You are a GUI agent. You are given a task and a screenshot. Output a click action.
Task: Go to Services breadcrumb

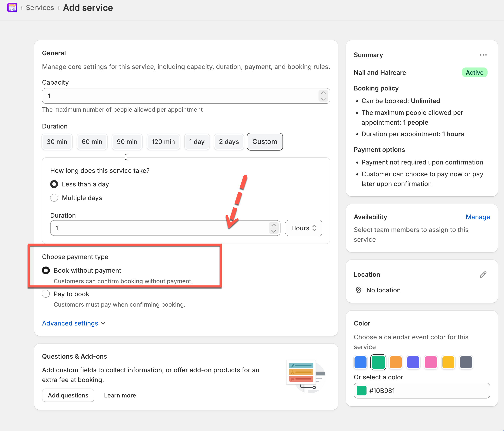[40, 8]
